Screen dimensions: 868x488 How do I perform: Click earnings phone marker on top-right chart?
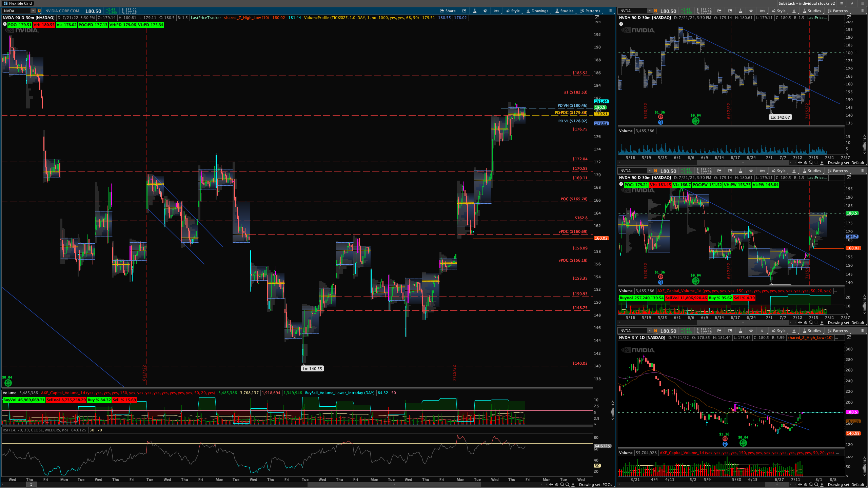point(660,117)
